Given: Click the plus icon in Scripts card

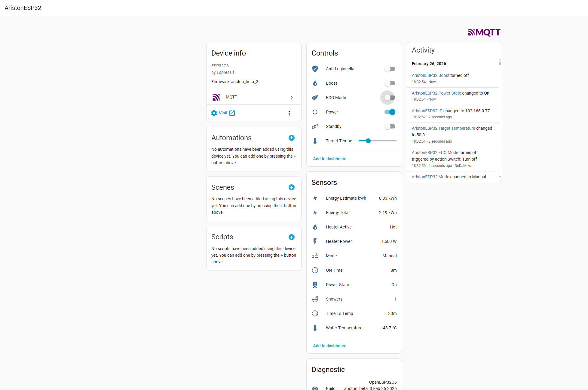Looking at the screenshot, I should pos(291,237).
